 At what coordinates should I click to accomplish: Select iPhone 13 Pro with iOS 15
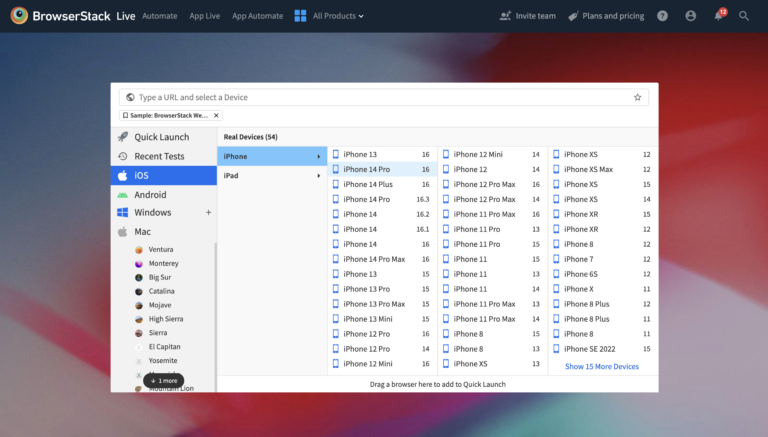click(x=382, y=289)
